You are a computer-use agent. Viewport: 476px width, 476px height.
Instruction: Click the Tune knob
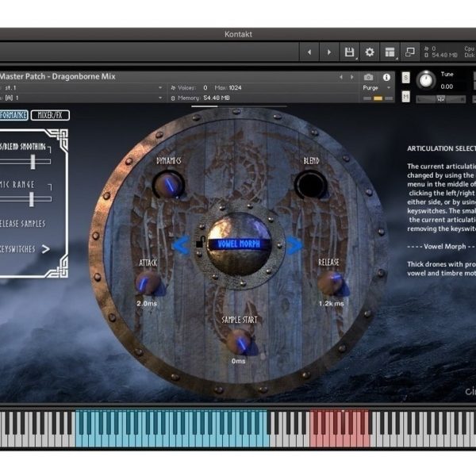(426, 80)
